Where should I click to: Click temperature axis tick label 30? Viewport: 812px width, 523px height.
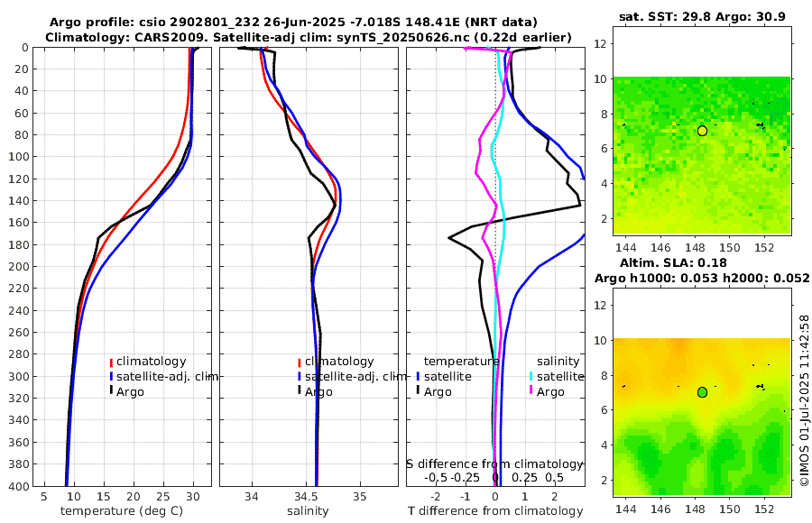coord(193,497)
